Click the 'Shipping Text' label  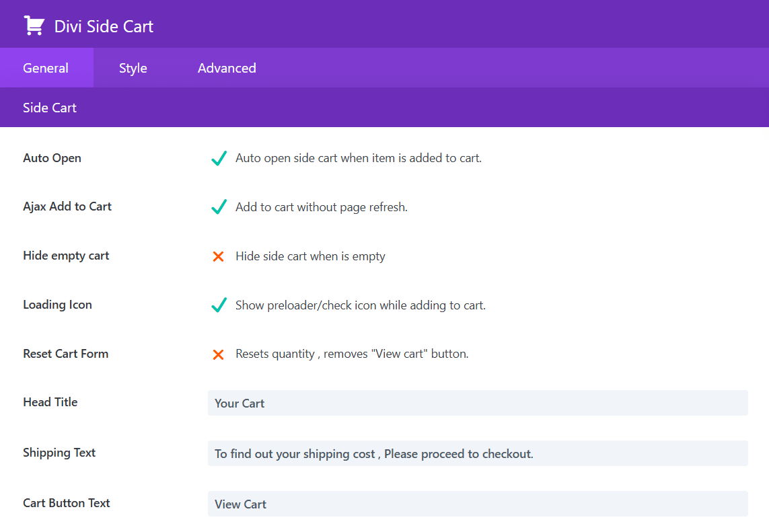pyautogui.click(x=59, y=453)
